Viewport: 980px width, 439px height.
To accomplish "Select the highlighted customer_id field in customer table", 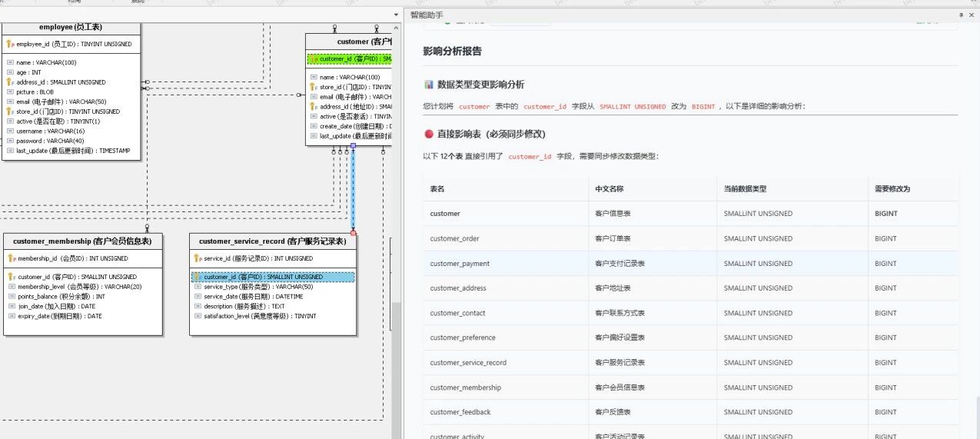I will (x=350, y=59).
